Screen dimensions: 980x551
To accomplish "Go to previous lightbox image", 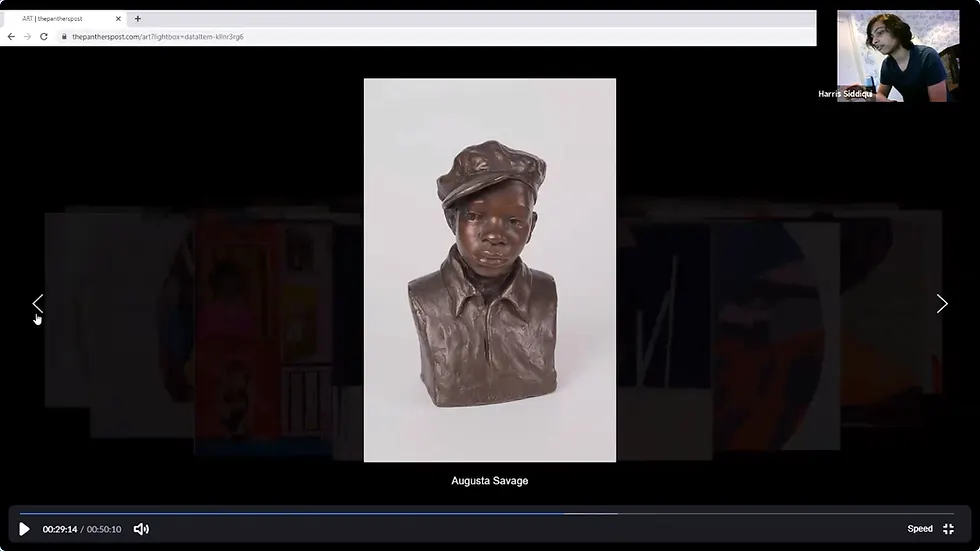I will pos(38,304).
